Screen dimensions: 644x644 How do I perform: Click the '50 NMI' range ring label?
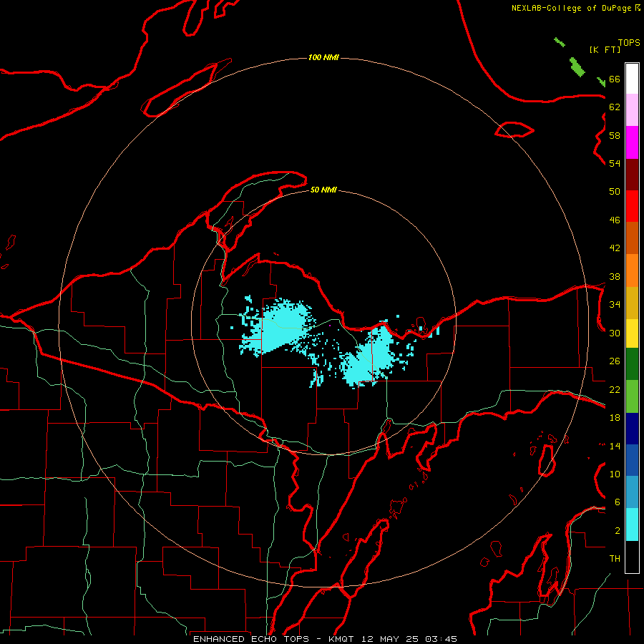[323, 190]
